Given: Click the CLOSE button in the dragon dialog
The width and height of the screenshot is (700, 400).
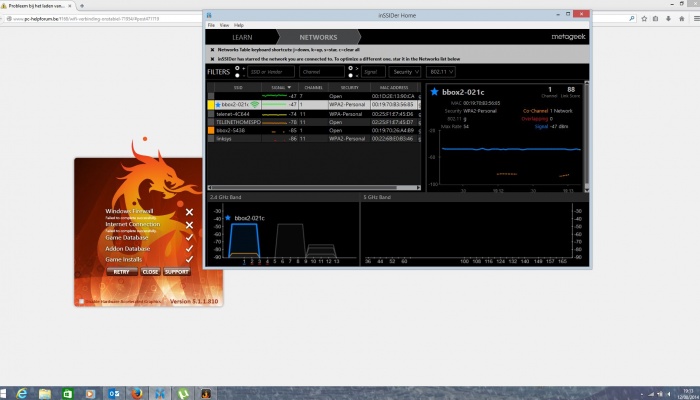Looking at the screenshot, I should [x=150, y=271].
